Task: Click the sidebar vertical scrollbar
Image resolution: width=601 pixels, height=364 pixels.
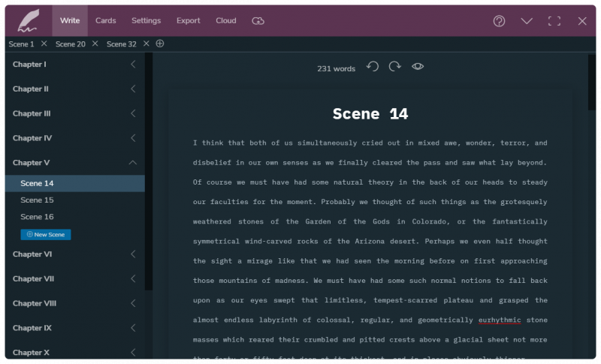Action: coord(149,171)
